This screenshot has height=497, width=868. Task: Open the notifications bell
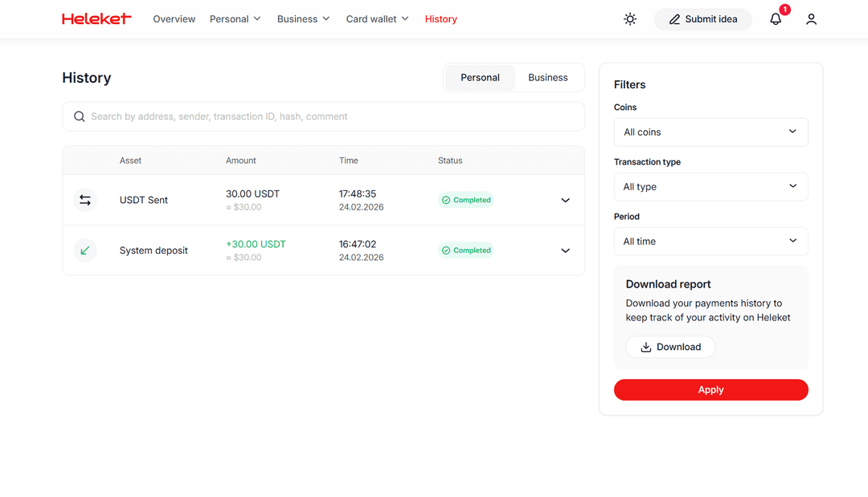tap(776, 19)
